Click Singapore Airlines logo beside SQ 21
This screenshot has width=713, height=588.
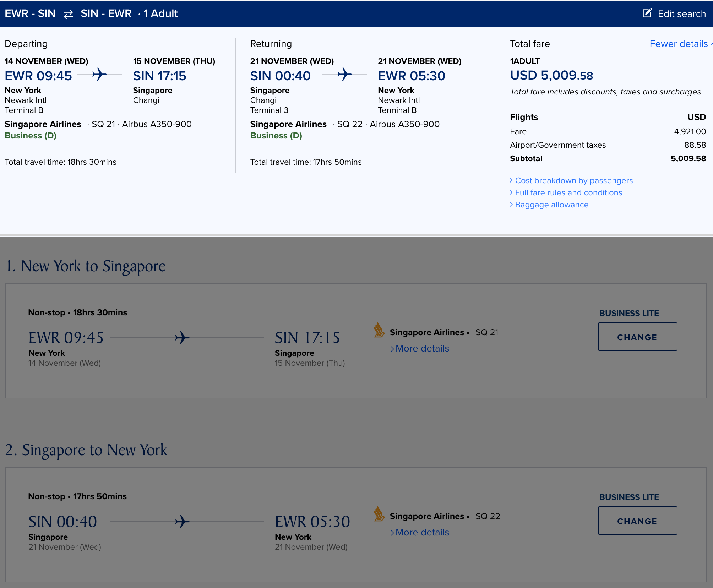[379, 330]
